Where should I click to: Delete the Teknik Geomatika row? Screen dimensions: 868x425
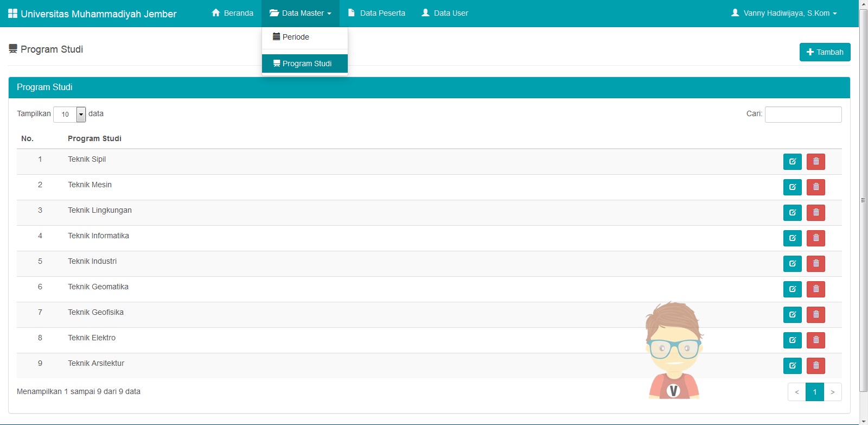[816, 289]
